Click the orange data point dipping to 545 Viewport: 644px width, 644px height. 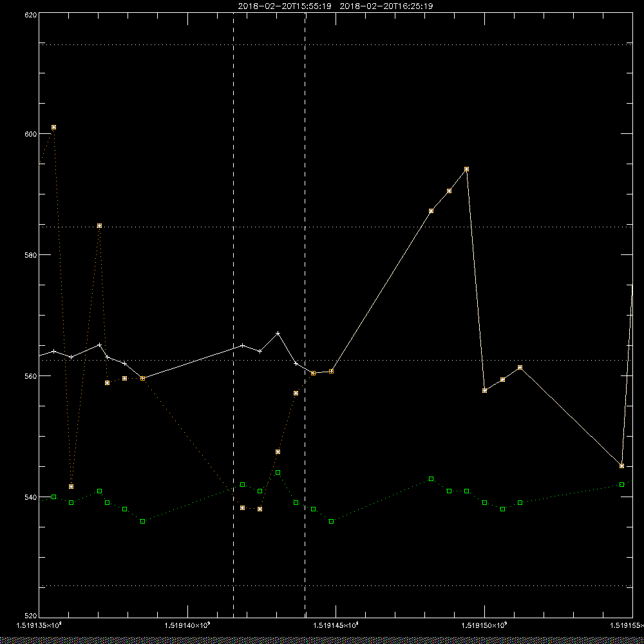pyautogui.click(x=622, y=466)
